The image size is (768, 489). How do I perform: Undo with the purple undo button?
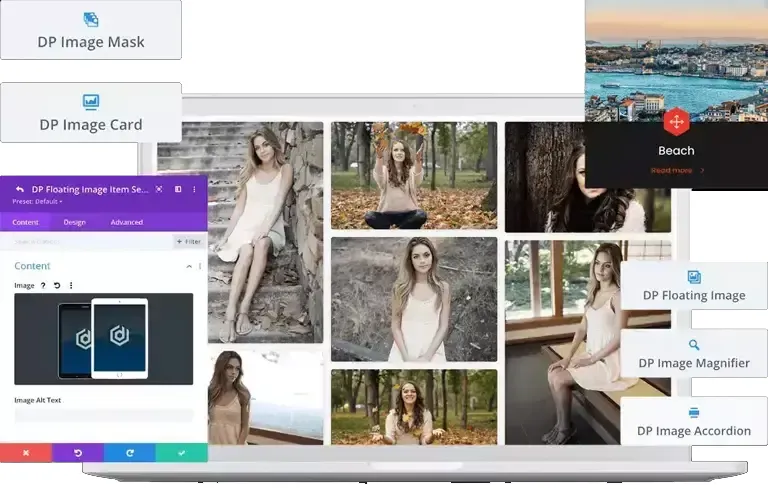pos(78,453)
